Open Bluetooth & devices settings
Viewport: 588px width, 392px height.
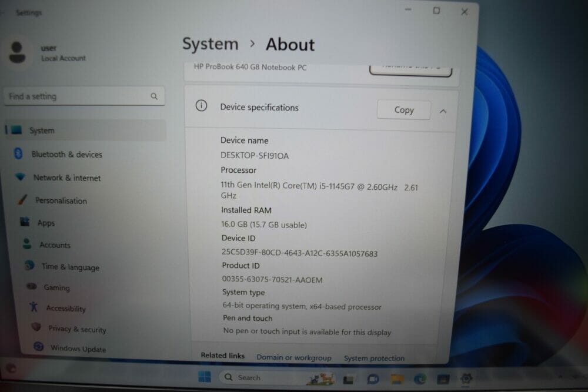pyautogui.click(x=67, y=155)
